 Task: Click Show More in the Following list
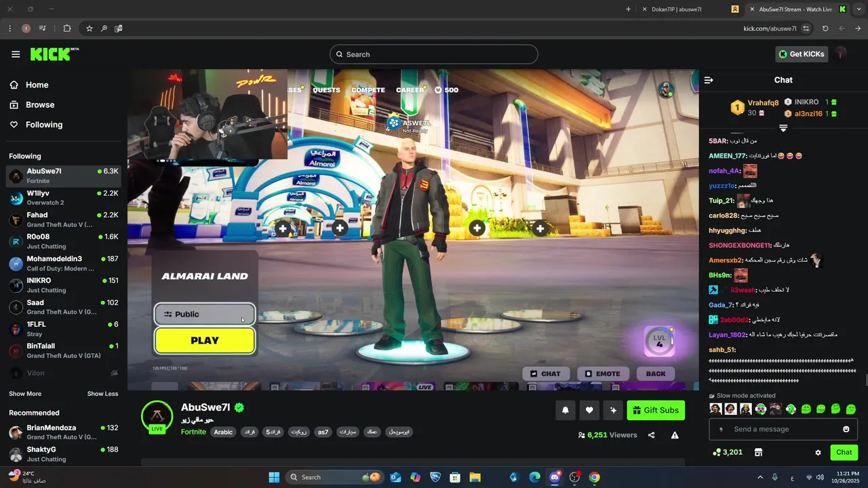[25, 394]
